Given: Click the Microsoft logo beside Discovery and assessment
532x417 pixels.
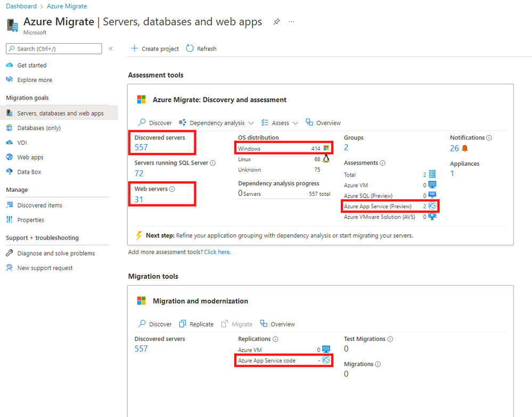Looking at the screenshot, I should point(141,100).
